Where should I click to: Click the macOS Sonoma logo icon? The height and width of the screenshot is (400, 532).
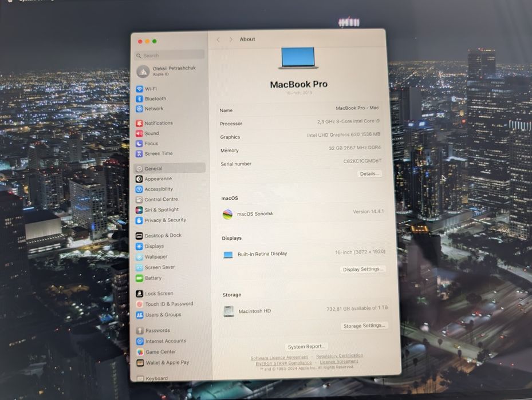(x=227, y=214)
